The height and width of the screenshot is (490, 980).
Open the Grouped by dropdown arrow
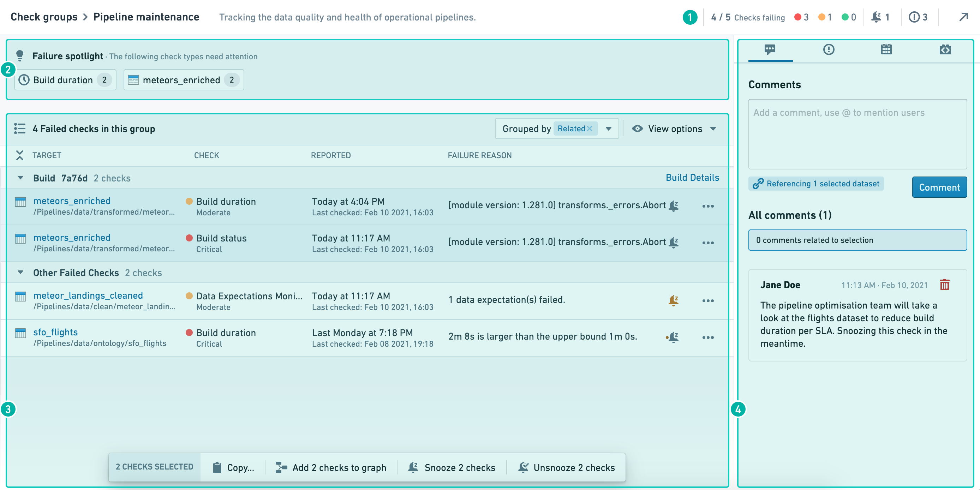tap(609, 129)
